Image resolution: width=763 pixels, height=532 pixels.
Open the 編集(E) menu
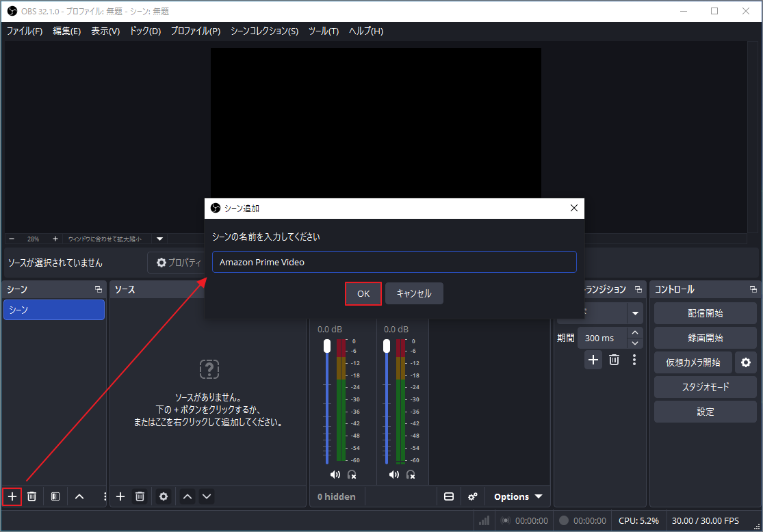(x=66, y=31)
